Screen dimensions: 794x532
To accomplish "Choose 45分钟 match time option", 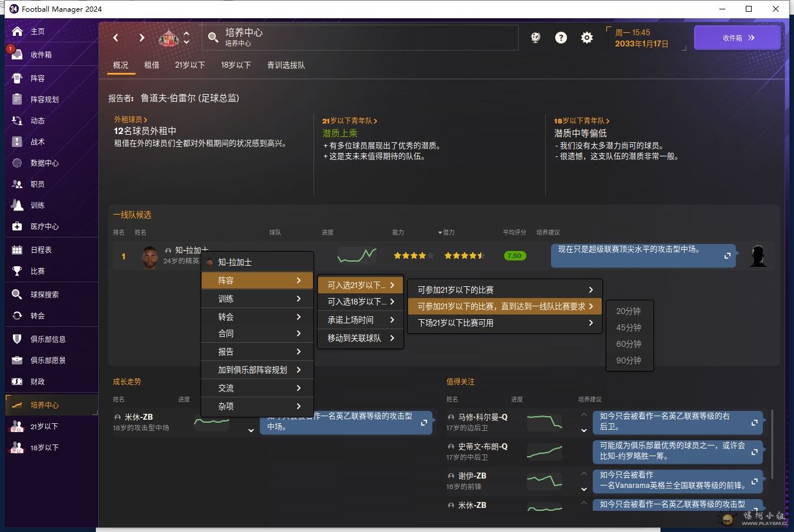I will click(629, 327).
